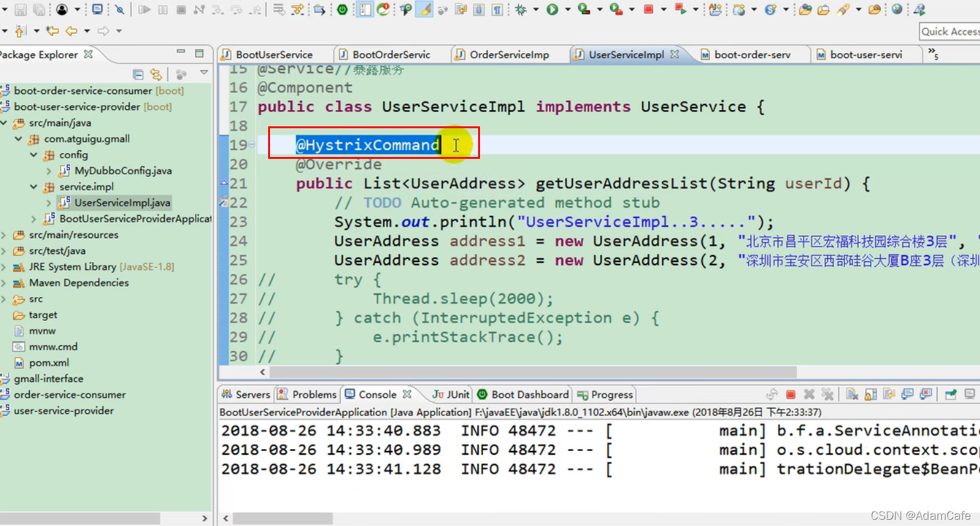Click the web browser globe icon

tap(897, 9)
